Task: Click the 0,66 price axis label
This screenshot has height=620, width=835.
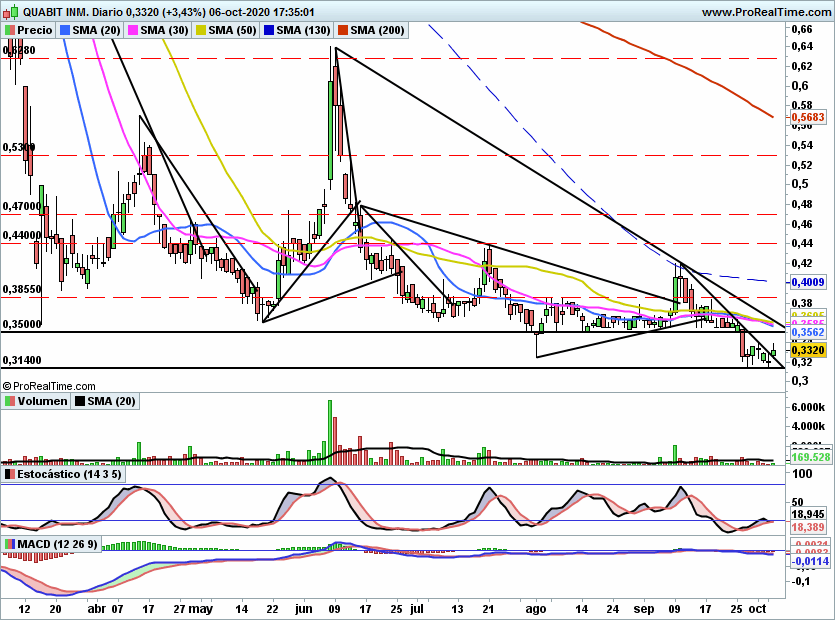Action: 802,29
